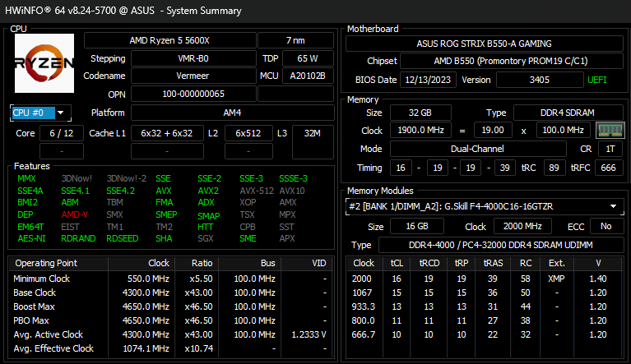This screenshot has width=631, height=364.
Task: Click the XMP entry in the 2000 row
Action: pyautogui.click(x=556, y=279)
